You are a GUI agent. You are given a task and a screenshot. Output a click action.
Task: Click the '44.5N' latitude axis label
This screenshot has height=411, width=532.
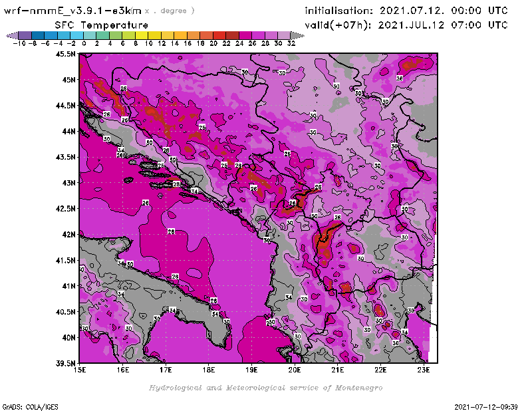click(x=65, y=106)
